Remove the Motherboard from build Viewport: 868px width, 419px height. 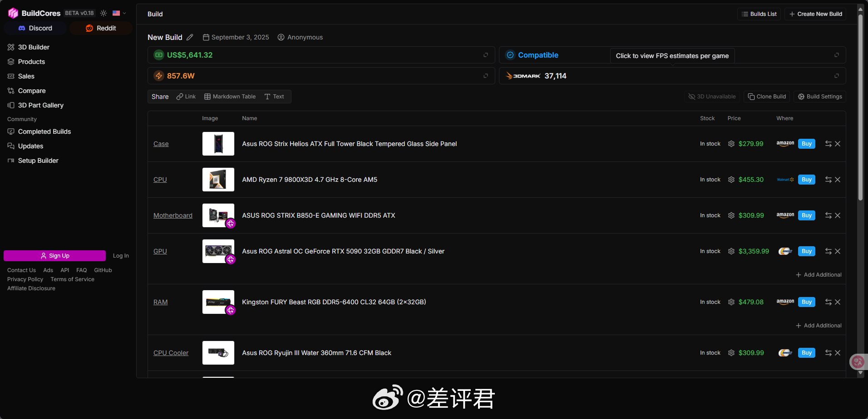(x=838, y=215)
